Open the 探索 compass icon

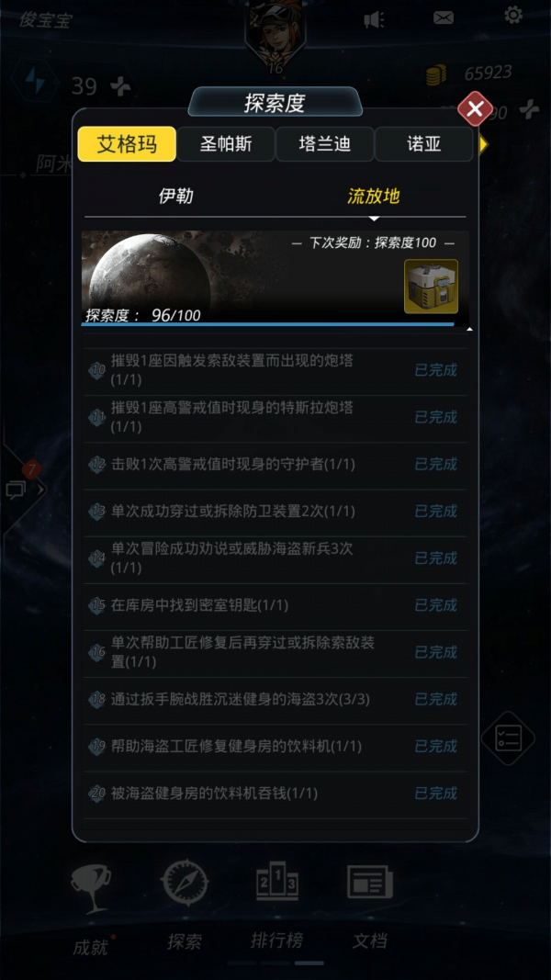[x=185, y=883]
